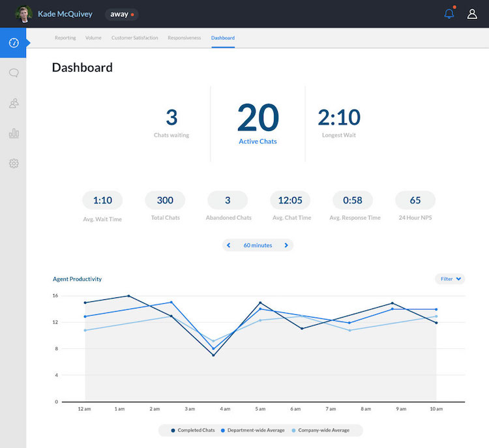The image size is (489, 448).
Task: Open the settings gear in sidebar
Action: [x=14, y=163]
